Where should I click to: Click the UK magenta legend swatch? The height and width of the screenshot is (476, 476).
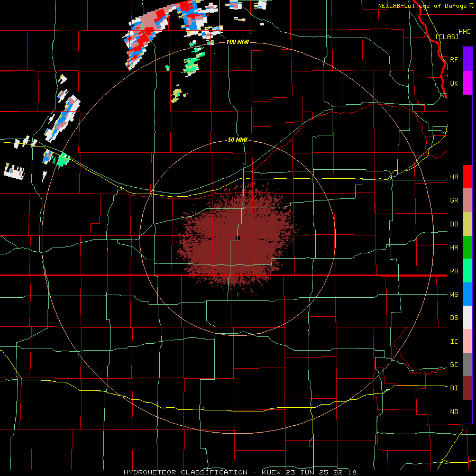point(467,83)
